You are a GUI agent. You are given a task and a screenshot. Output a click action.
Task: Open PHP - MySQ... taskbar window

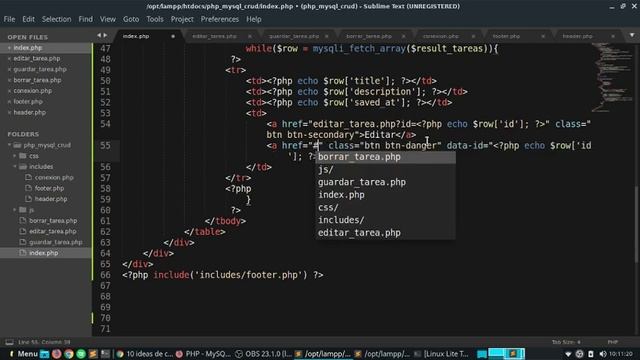(203, 354)
